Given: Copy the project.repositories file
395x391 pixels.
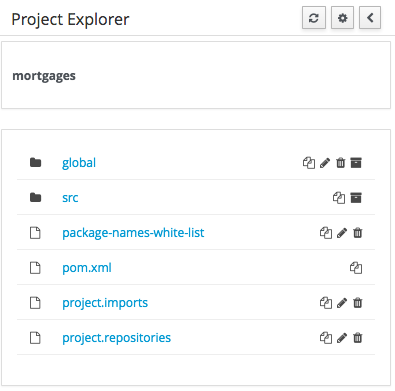Looking at the screenshot, I should [326, 338].
